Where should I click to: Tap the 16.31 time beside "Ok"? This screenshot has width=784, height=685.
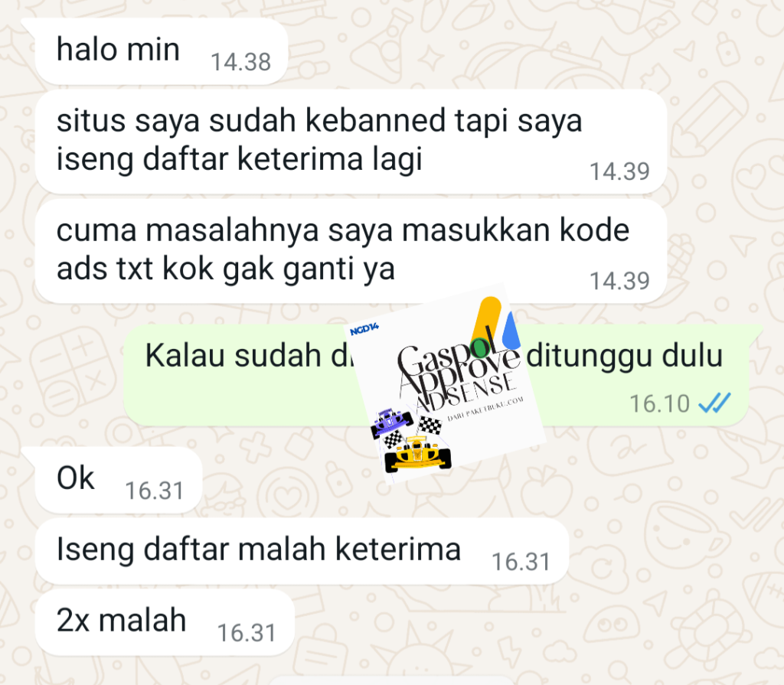pos(155,491)
